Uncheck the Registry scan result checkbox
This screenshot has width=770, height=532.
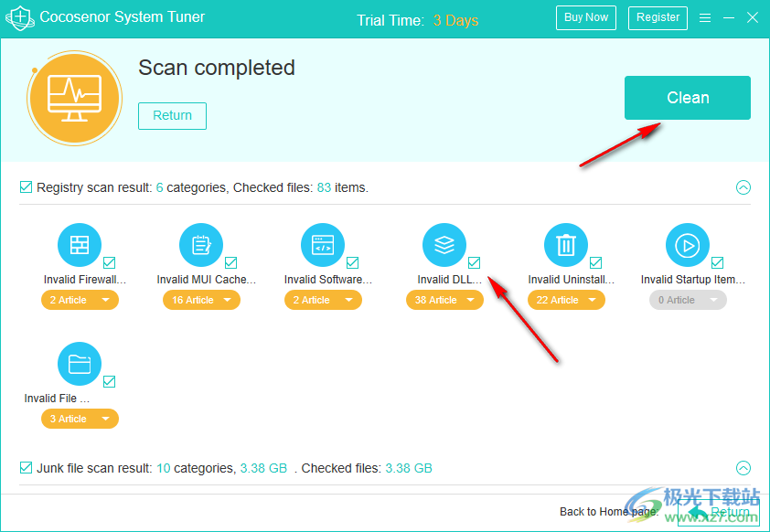coord(27,187)
